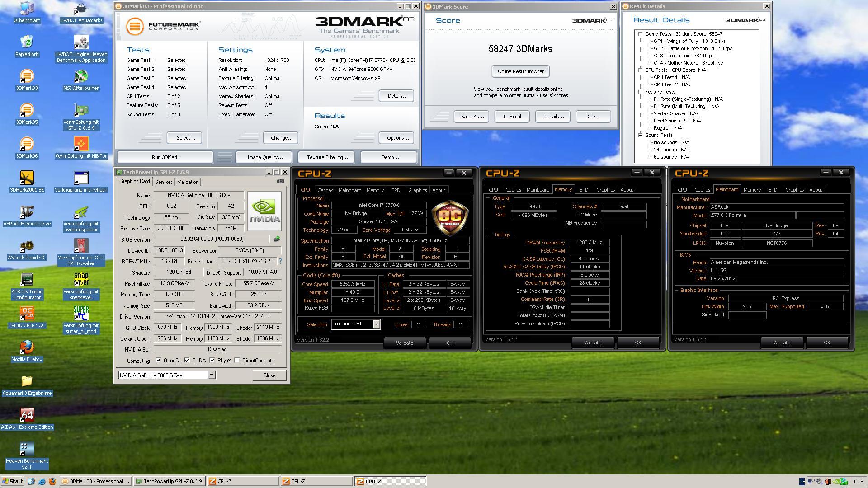This screenshot has width=868, height=488.
Task: Open the GPU selection dropdown in GPU-Z
Action: 211,375
